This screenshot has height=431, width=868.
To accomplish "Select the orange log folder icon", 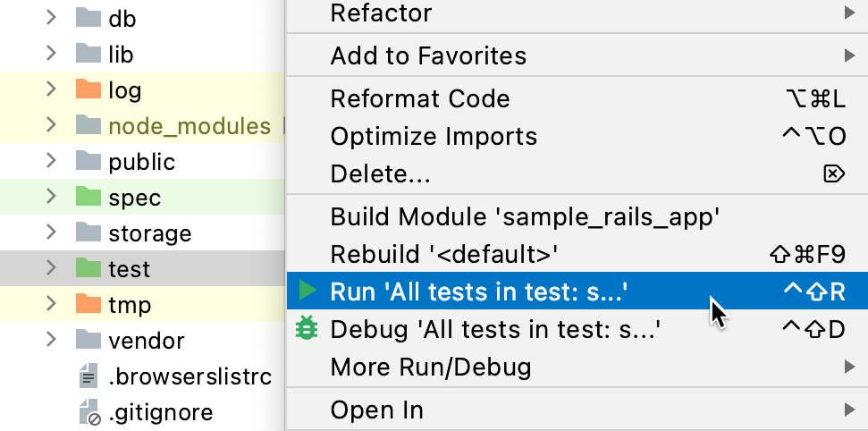I will pyautogui.click(x=88, y=89).
